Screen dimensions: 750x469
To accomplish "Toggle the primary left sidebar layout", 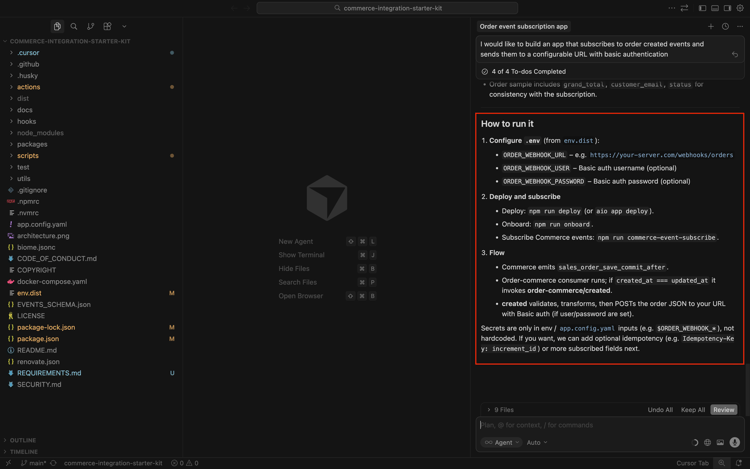I will [702, 8].
